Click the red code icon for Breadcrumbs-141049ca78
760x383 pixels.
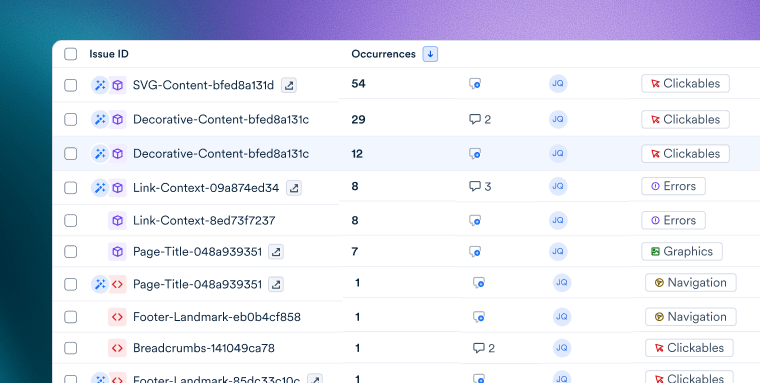point(117,348)
